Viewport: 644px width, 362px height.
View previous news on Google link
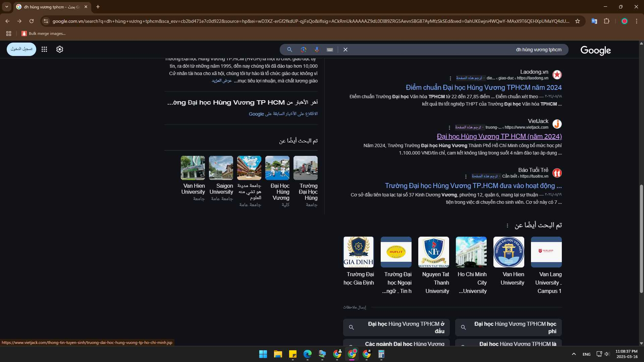pos(283,114)
